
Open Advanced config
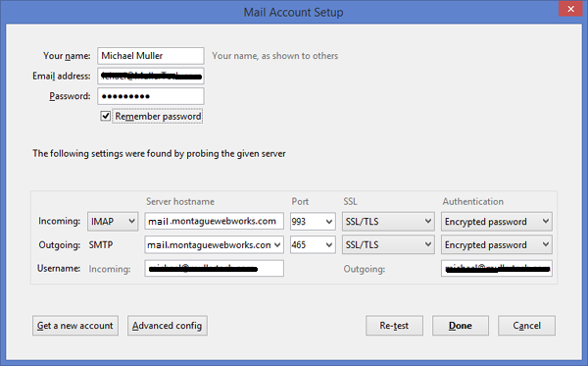click(168, 326)
